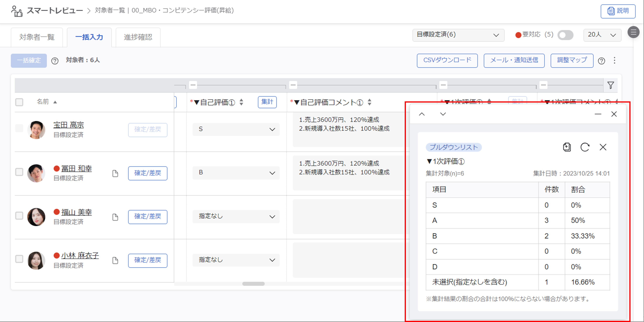Click the copy results icon in popup
The image size is (644, 322).
click(566, 147)
